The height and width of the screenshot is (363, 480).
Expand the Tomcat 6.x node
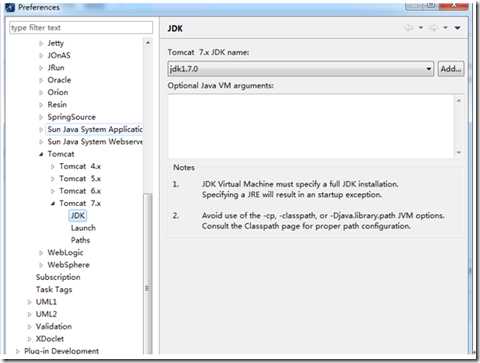(53, 191)
